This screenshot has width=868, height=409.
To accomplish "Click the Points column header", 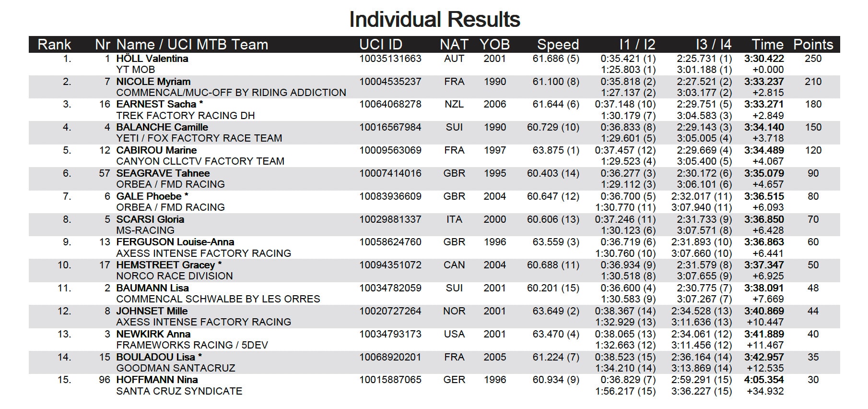I will [x=813, y=45].
